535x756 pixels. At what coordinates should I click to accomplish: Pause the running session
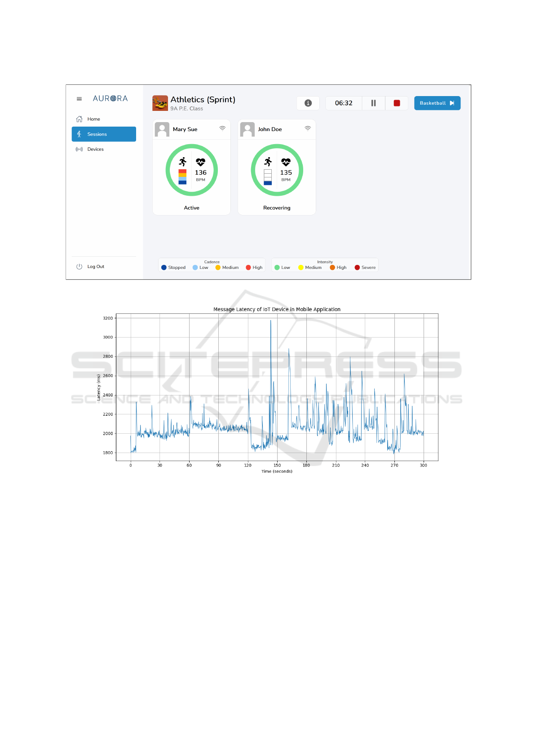click(373, 103)
